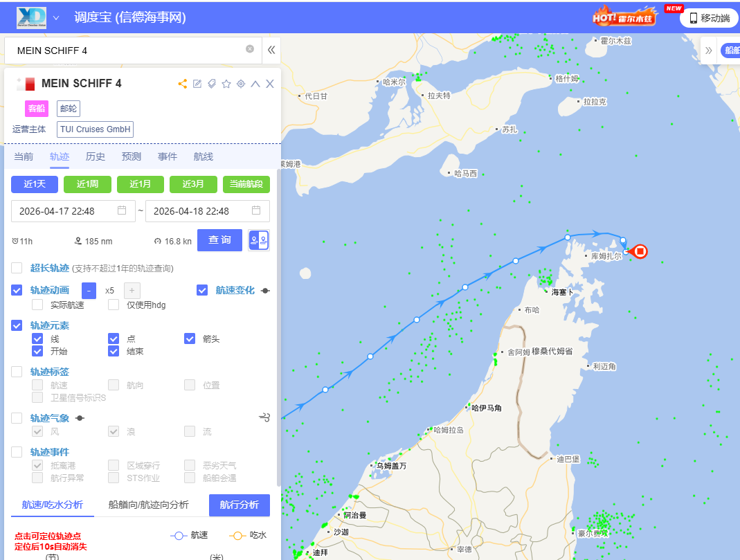
Task: Click the 近1周 time range button
Action: (87, 184)
